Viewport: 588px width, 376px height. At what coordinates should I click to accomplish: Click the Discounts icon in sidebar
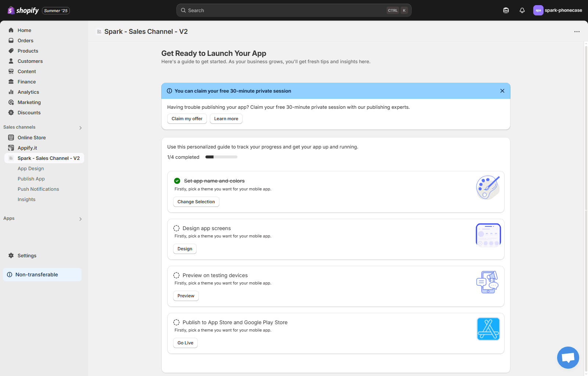pyautogui.click(x=11, y=112)
